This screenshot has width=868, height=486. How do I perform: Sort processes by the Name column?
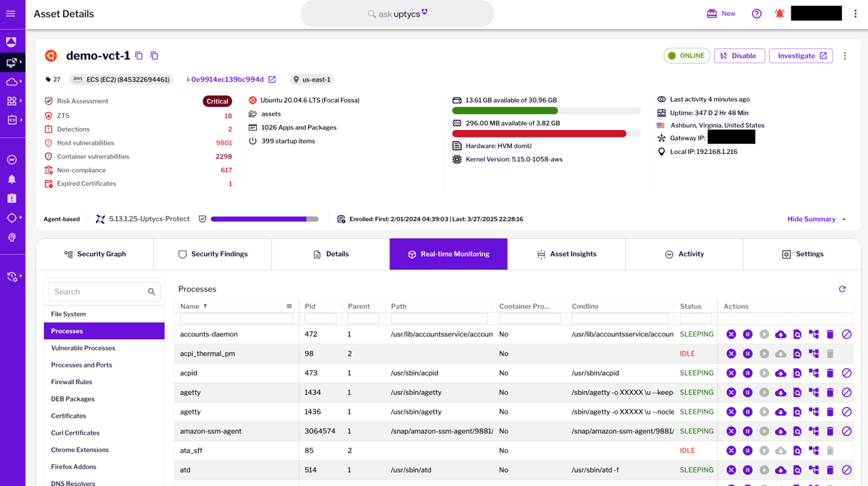[194, 307]
